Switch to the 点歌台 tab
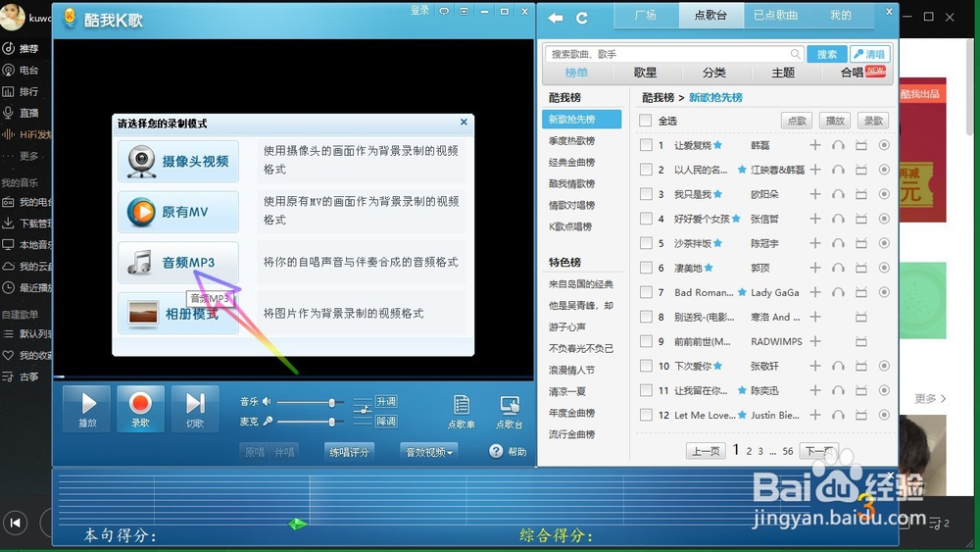Image resolution: width=980 pixels, height=552 pixels. (711, 16)
